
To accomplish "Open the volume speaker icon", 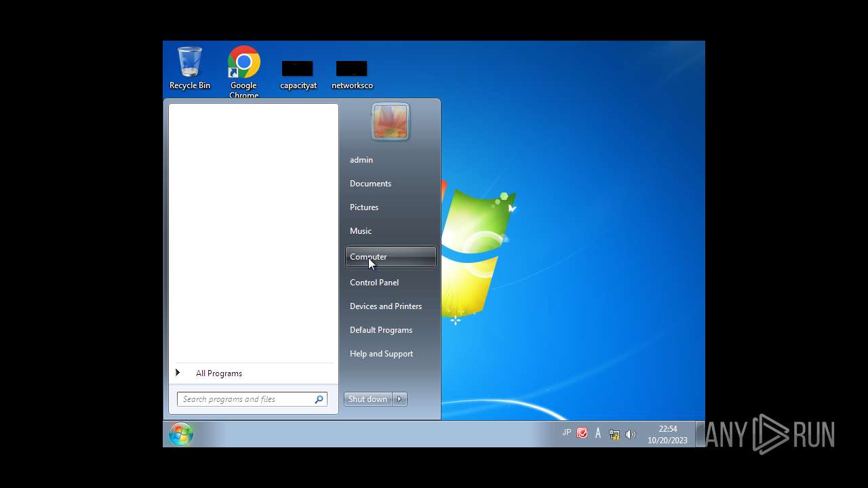I will (x=631, y=434).
